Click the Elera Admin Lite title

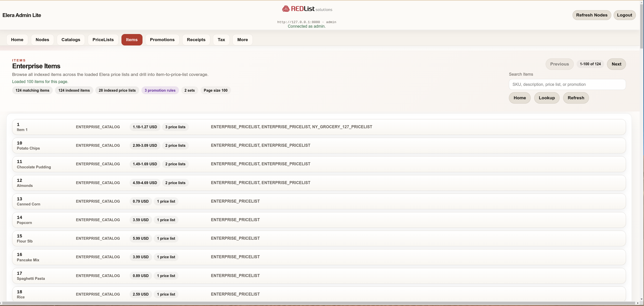pyautogui.click(x=22, y=15)
